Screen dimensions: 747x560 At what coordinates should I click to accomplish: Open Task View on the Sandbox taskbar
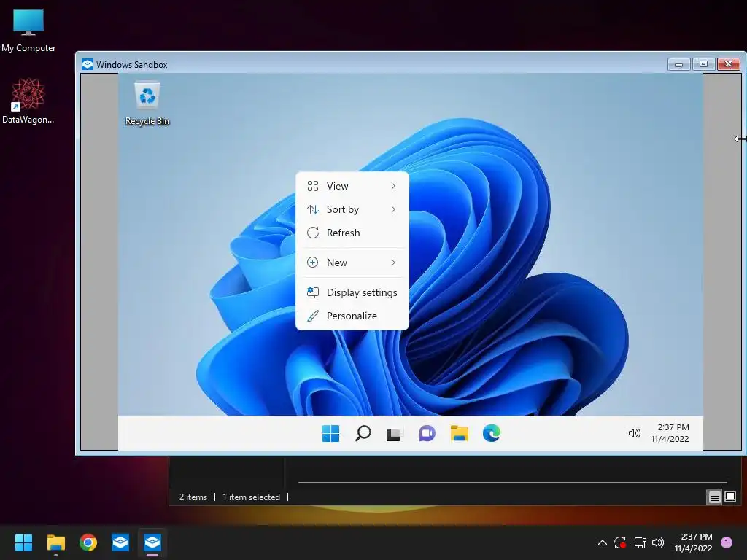point(395,434)
